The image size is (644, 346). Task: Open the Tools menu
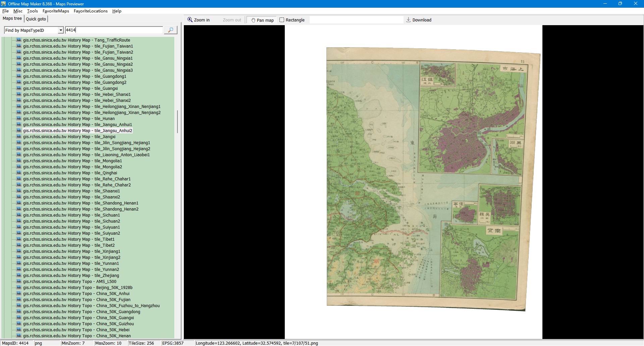32,11
